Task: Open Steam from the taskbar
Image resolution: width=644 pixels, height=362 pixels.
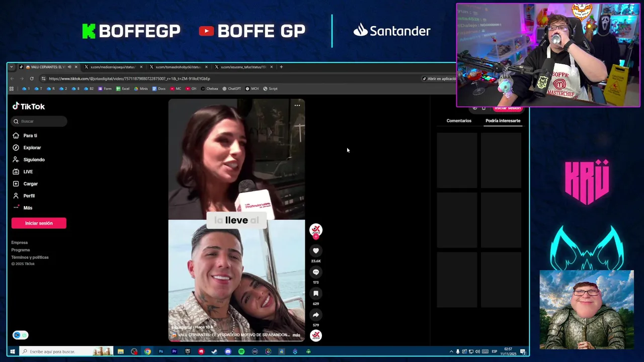Action: (214, 351)
